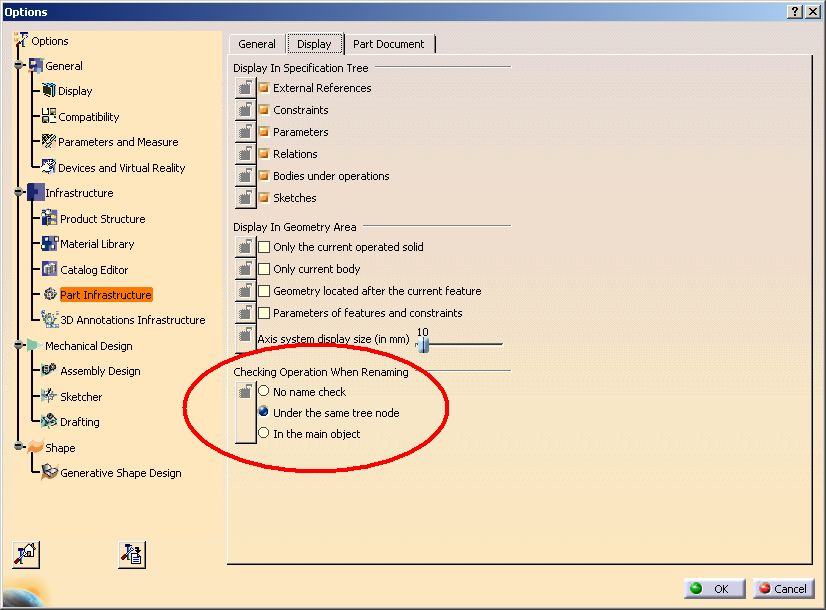Click the Devices and Virtual Reality icon
This screenshot has width=826, height=610.
point(48,167)
